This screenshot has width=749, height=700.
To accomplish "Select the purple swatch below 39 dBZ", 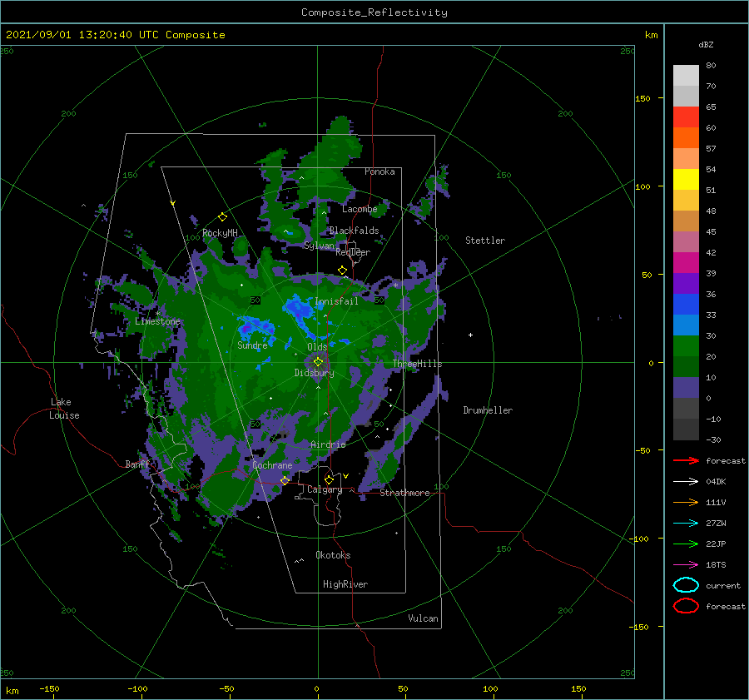I will tap(686, 283).
